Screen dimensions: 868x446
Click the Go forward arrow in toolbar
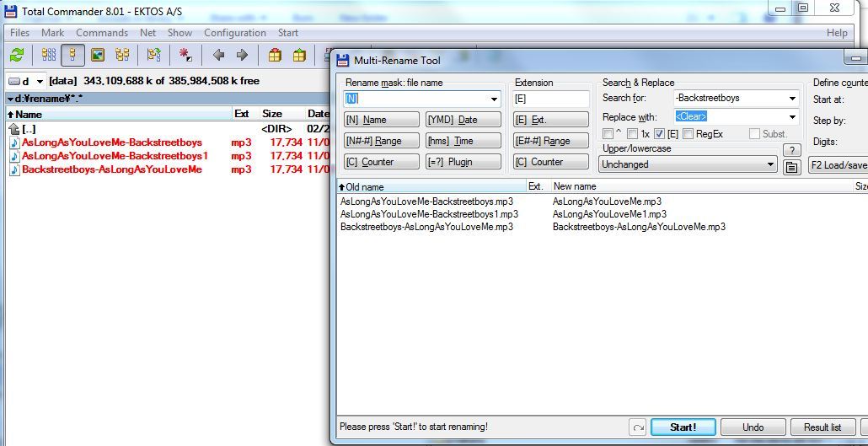pos(242,55)
